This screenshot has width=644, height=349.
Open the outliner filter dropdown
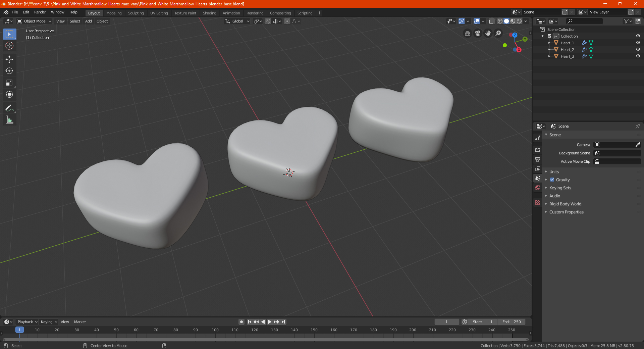click(628, 21)
